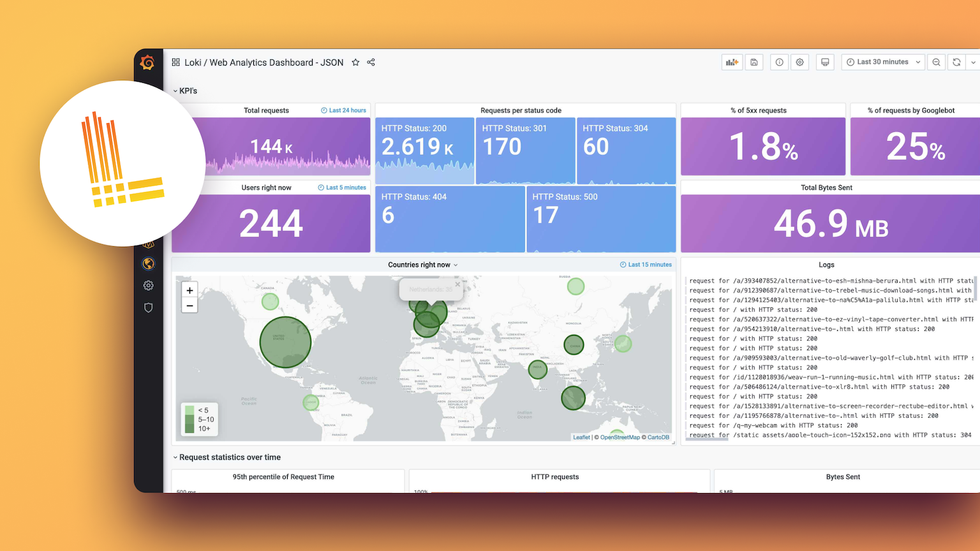980x551 pixels.
Task: Open the auto-refresh interval dropdown
Action: tap(974, 62)
